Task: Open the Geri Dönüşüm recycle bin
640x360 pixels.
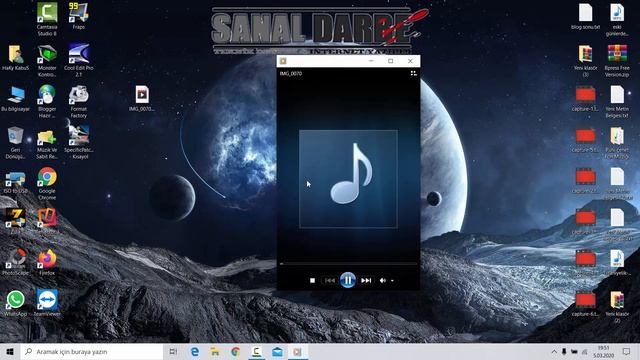Action: 16,142
